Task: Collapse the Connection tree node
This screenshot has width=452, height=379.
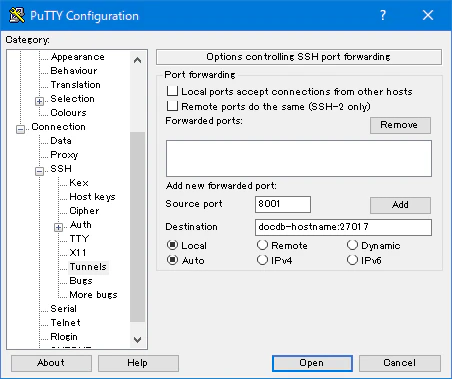Action: (20, 129)
